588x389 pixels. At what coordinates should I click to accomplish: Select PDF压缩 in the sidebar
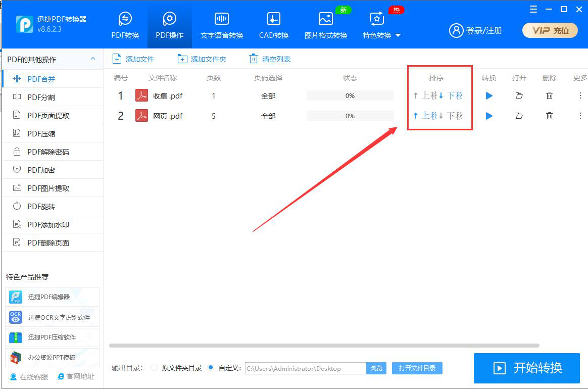[x=53, y=133]
